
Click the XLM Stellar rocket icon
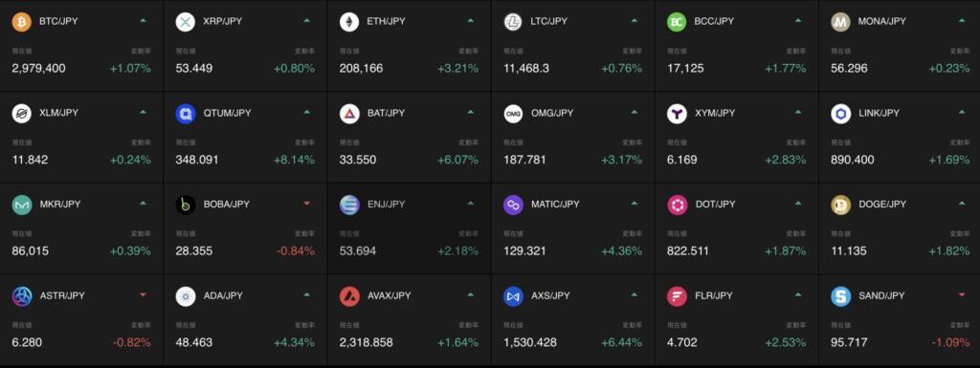click(22, 114)
